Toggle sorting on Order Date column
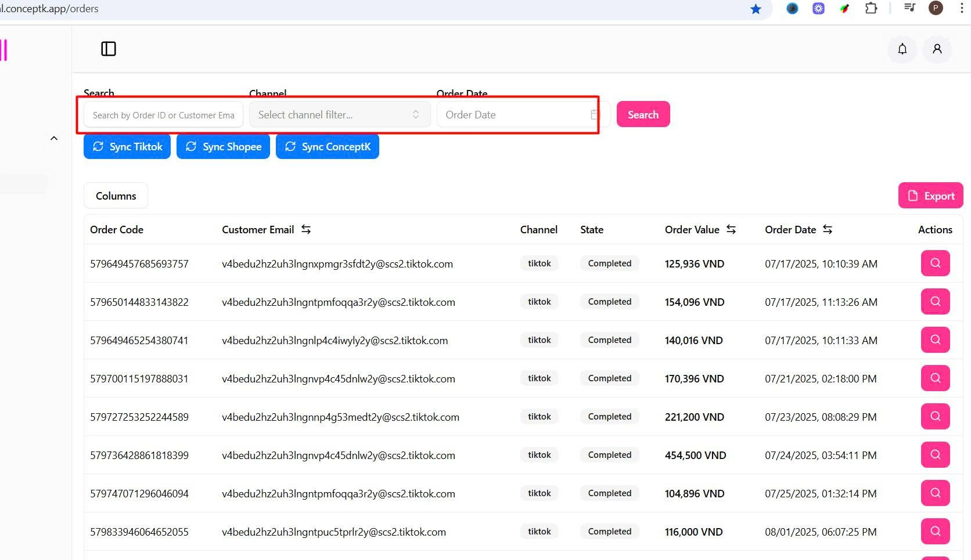Viewport: 971px width, 560px height. [x=828, y=230]
